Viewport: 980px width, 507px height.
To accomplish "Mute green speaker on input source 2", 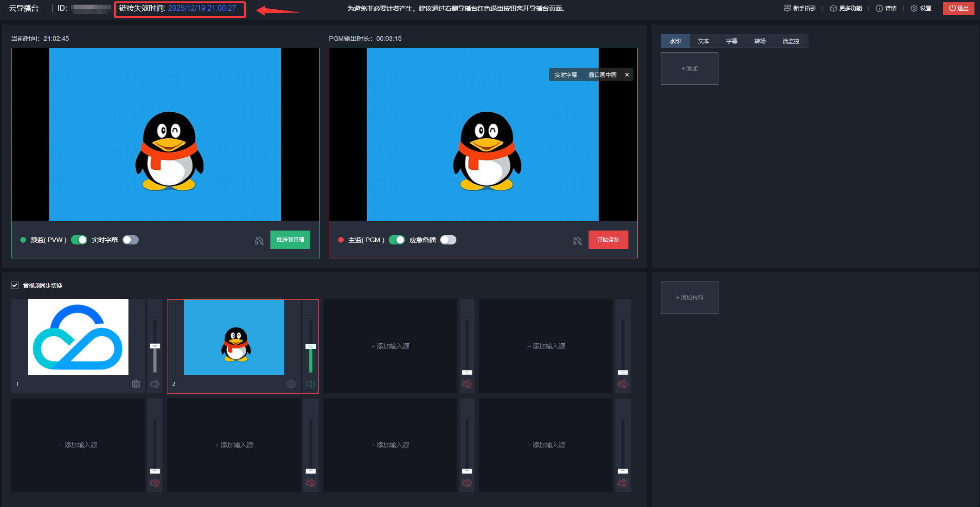I will coord(311,384).
